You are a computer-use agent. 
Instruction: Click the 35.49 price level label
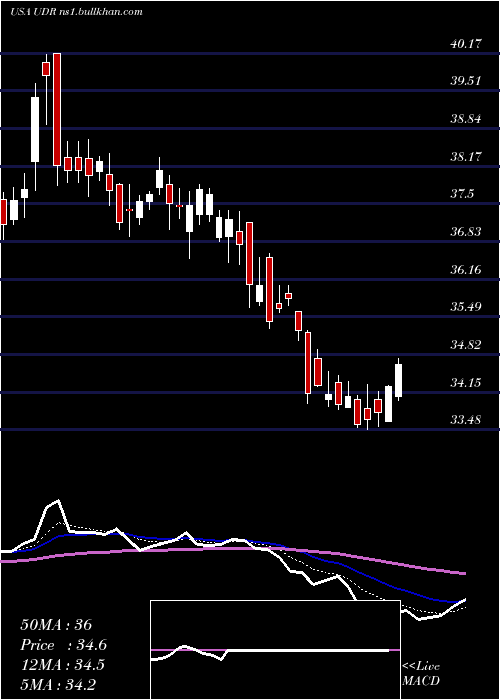466,307
